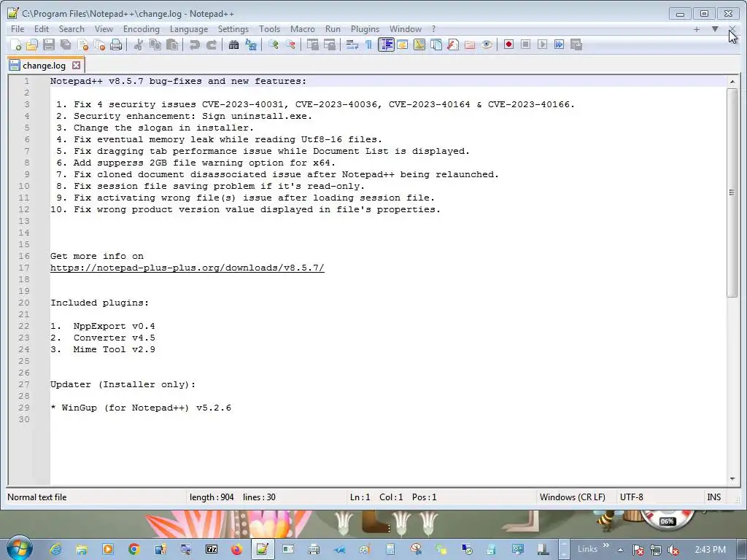Click line number 17 in margin
The width and height of the screenshot is (747, 560).
coord(24,268)
